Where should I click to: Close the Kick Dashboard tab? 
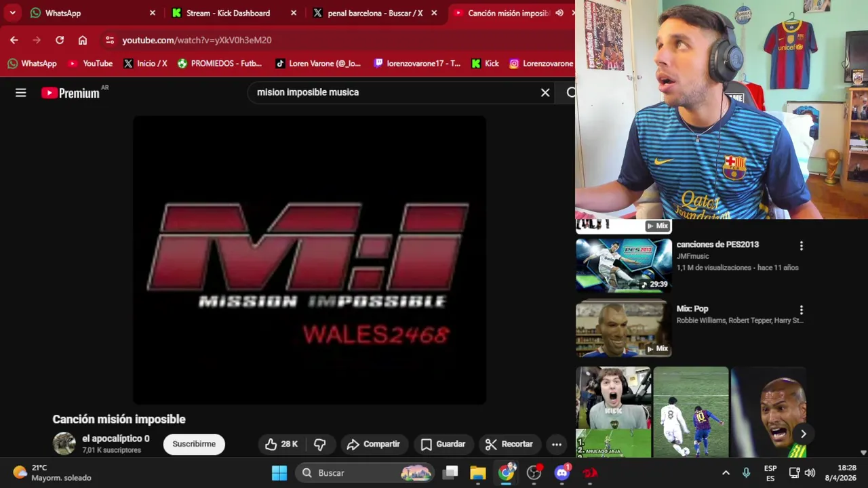tap(294, 13)
